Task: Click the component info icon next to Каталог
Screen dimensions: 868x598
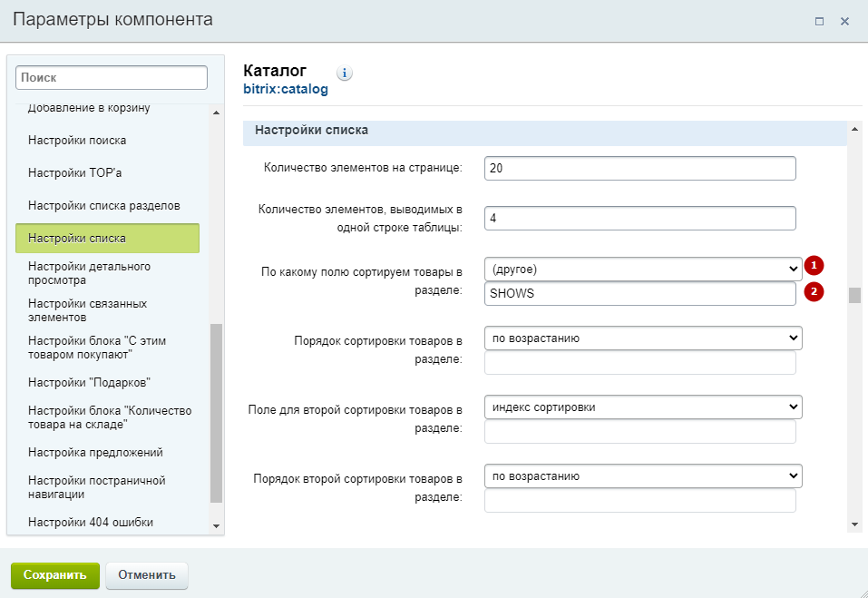Action: [x=345, y=73]
